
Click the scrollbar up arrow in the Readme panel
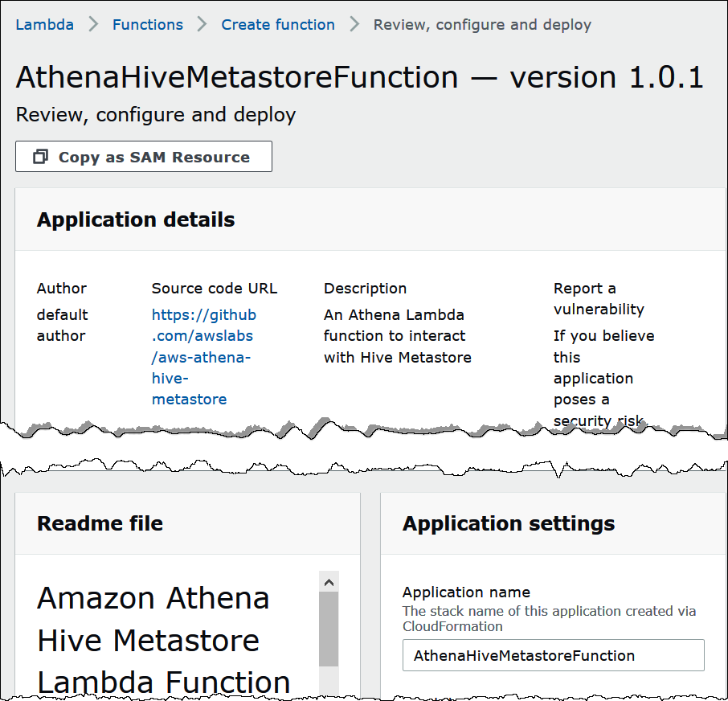click(329, 580)
